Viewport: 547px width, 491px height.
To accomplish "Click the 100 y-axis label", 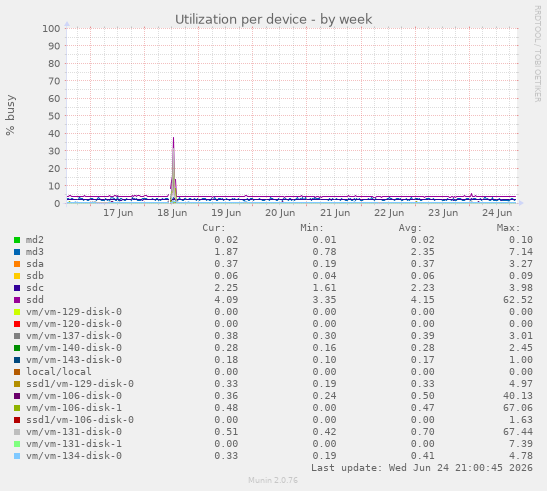I will (x=51, y=29).
